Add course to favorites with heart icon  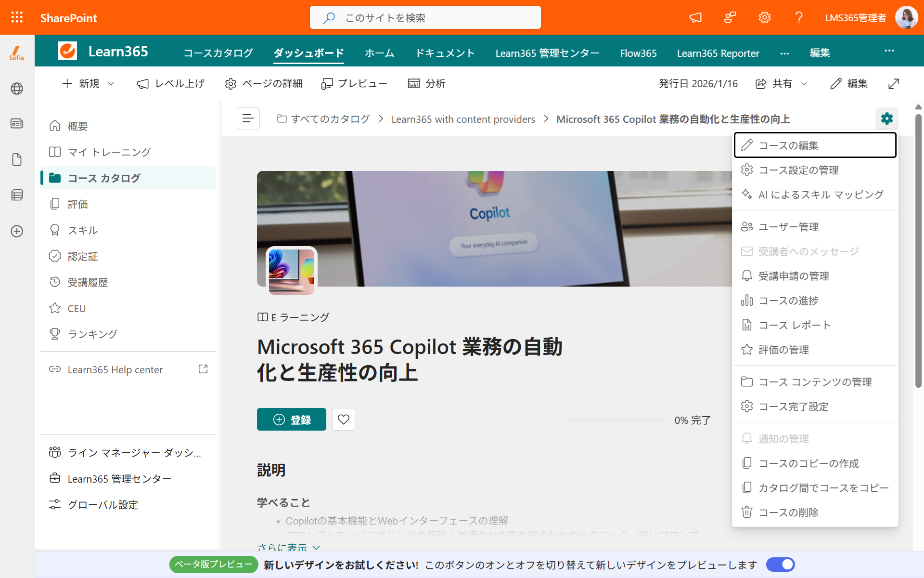(x=343, y=419)
